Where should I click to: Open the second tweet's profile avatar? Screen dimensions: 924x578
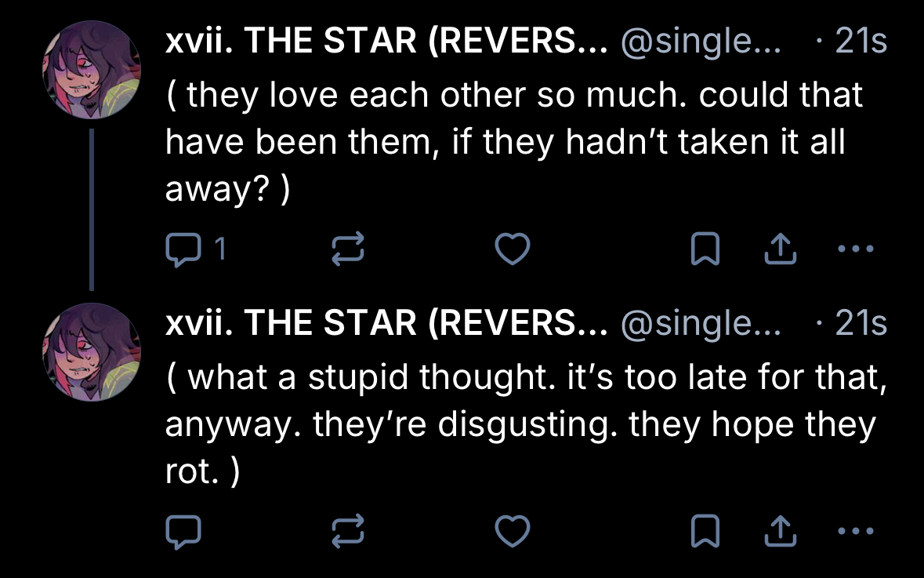91,352
